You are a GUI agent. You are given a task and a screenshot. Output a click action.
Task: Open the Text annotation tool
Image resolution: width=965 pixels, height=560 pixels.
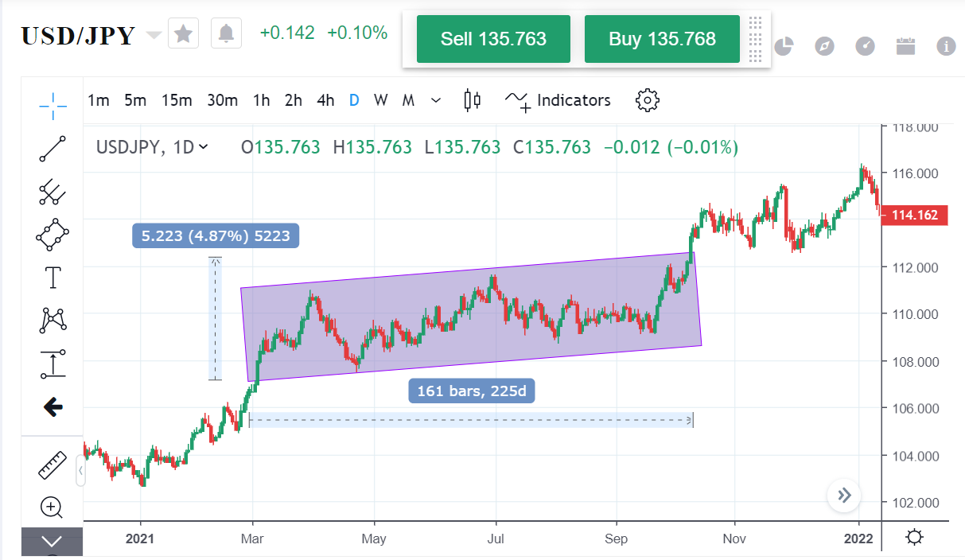coord(52,278)
